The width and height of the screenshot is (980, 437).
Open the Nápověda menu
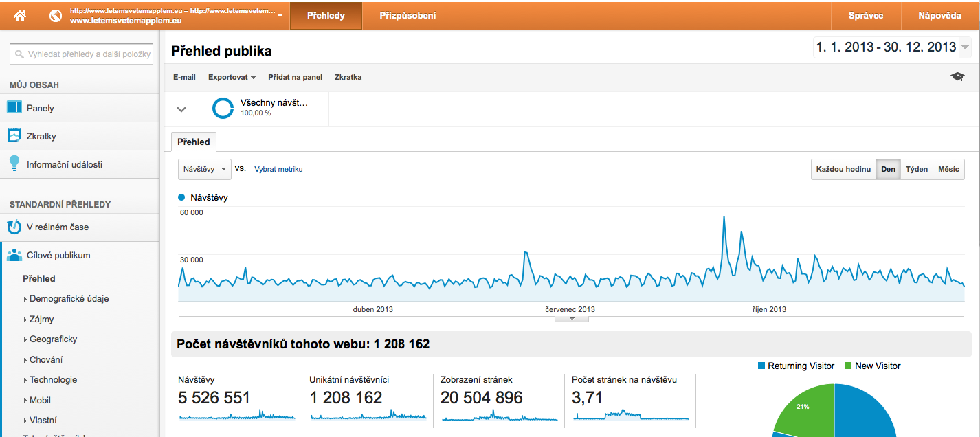coord(939,15)
